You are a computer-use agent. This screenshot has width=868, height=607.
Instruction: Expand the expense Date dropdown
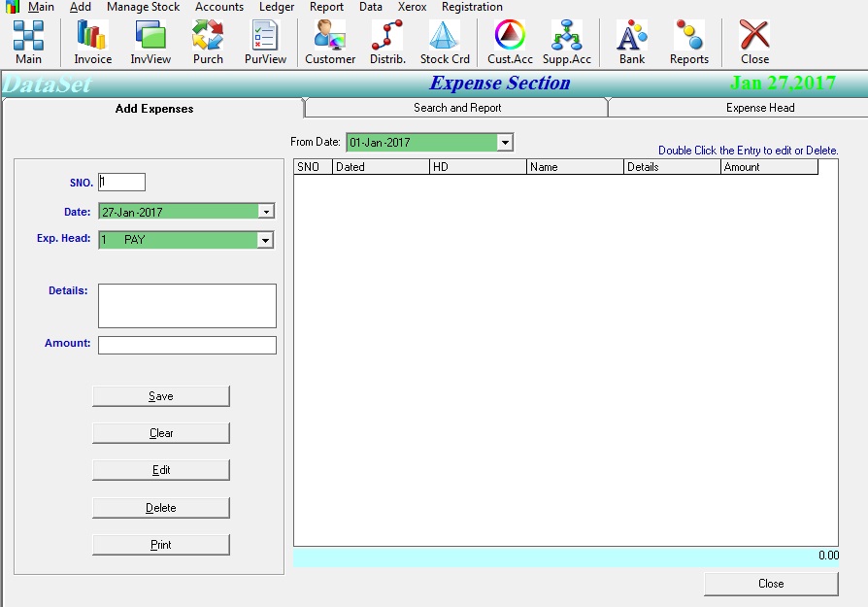(x=266, y=212)
